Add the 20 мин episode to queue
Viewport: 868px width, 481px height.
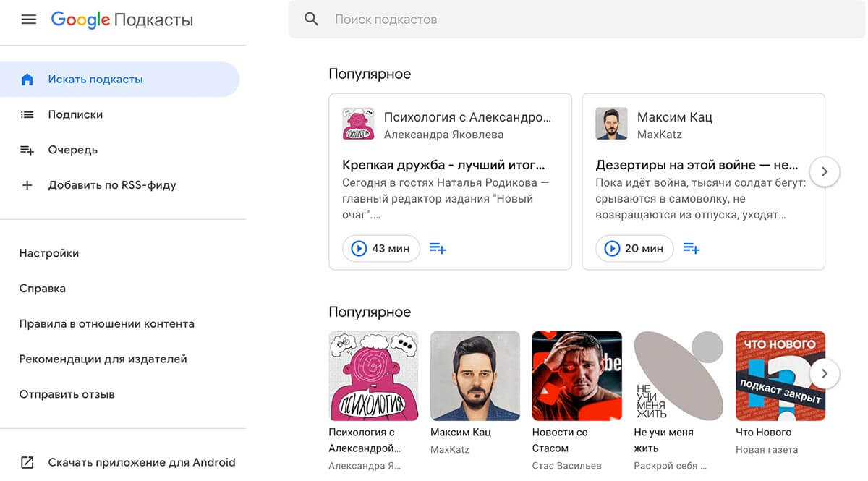(692, 248)
